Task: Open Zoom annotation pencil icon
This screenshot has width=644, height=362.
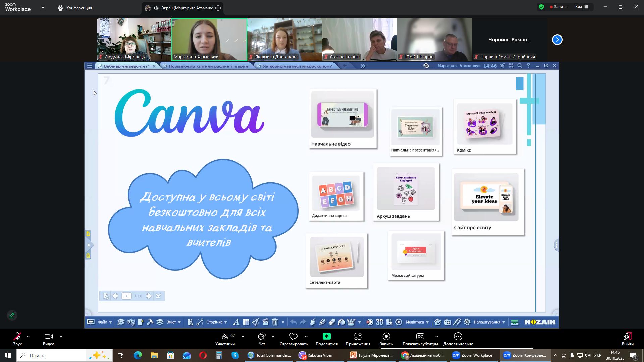Action: (x=12, y=316)
